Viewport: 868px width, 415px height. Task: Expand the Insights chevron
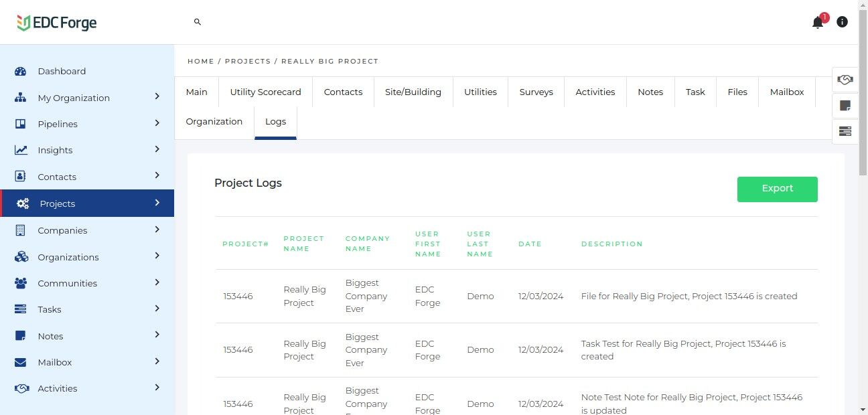click(157, 149)
